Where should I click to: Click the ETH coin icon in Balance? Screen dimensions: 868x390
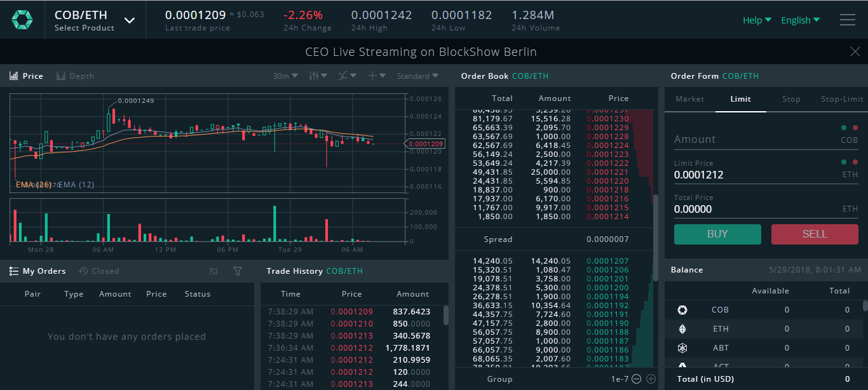pos(682,329)
